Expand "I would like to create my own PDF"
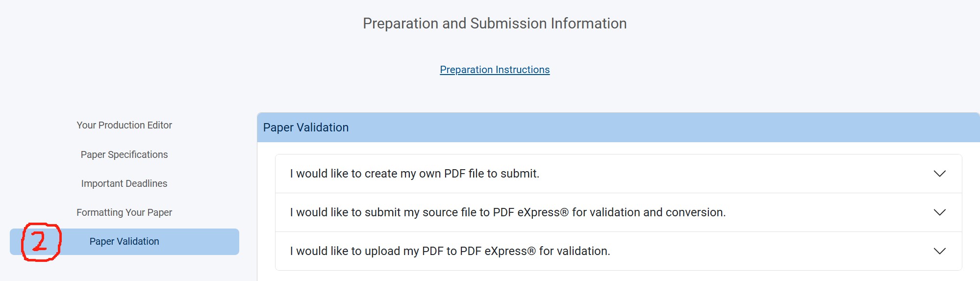The width and height of the screenshot is (980, 281). tap(414, 174)
